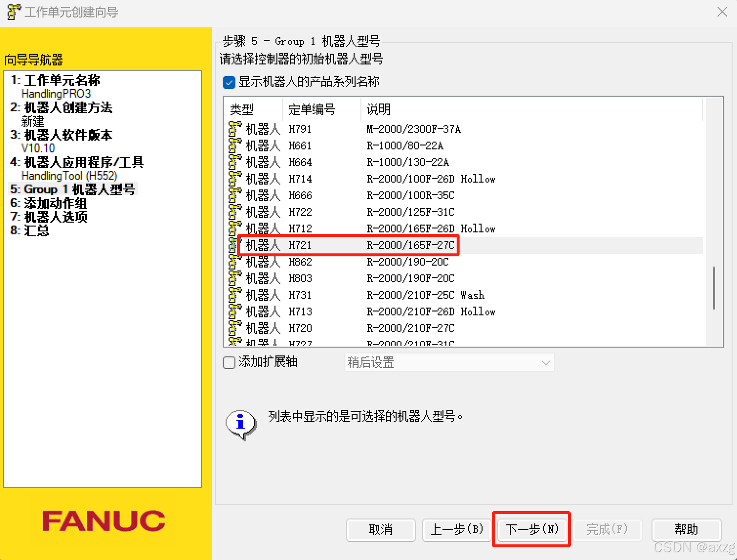Select model R-2000/125F-31C
737x560 pixels.
411,212
